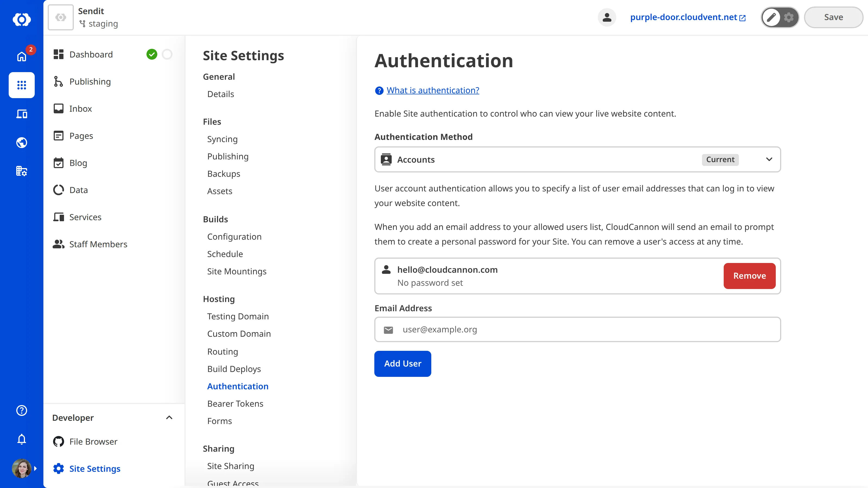Open Syncing under Files settings
The height and width of the screenshot is (488, 868).
pyautogui.click(x=222, y=139)
